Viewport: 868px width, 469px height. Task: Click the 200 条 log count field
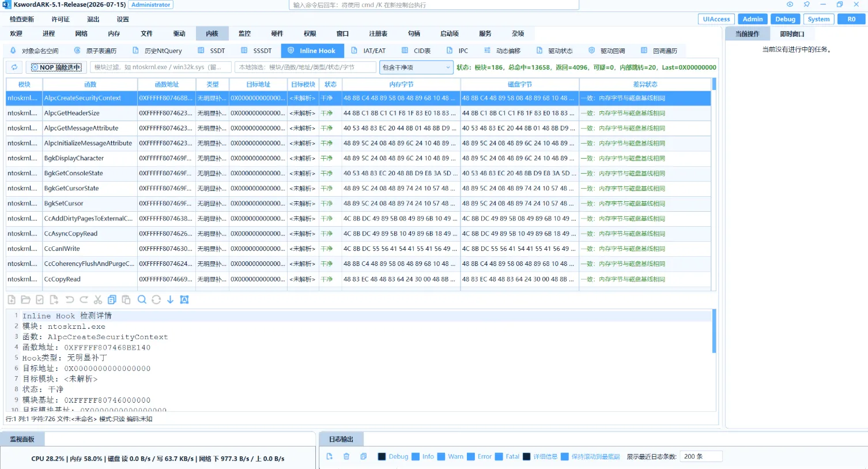click(x=701, y=456)
